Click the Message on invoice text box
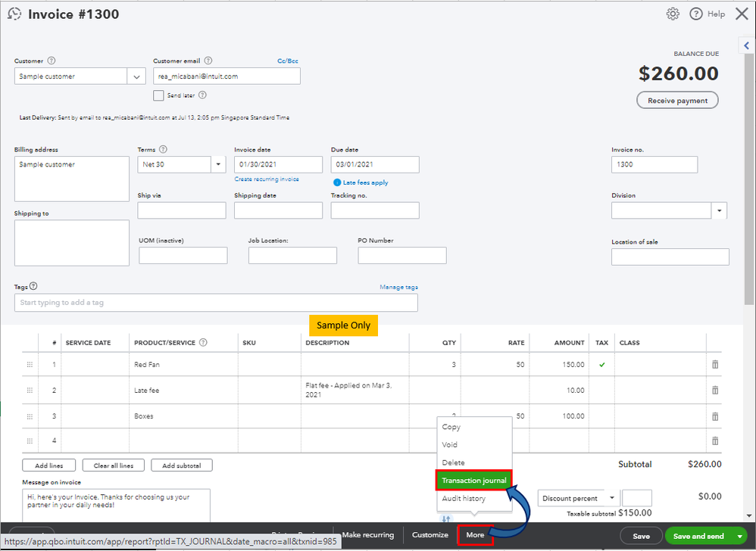The height and width of the screenshot is (551, 756). pos(116,506)
